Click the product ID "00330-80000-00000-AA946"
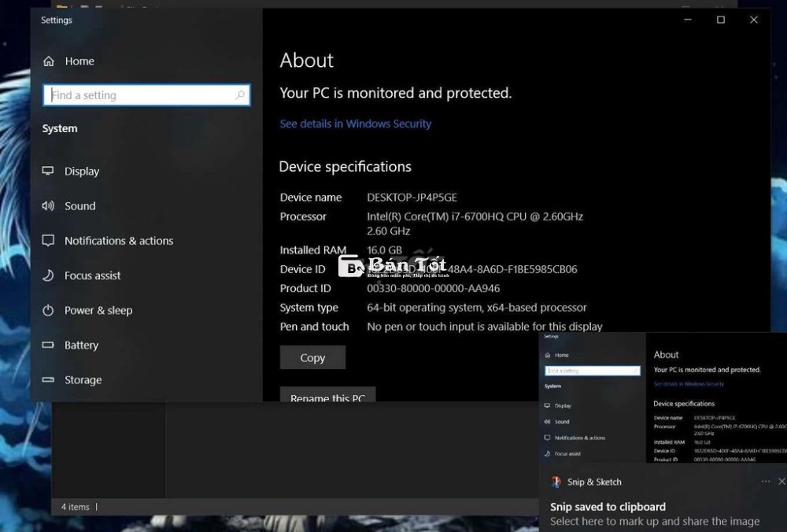 (x=433, y=289)
